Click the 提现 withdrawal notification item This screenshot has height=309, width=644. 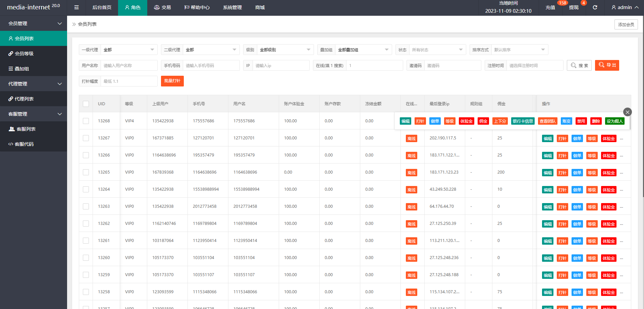(x=574, y=7)
